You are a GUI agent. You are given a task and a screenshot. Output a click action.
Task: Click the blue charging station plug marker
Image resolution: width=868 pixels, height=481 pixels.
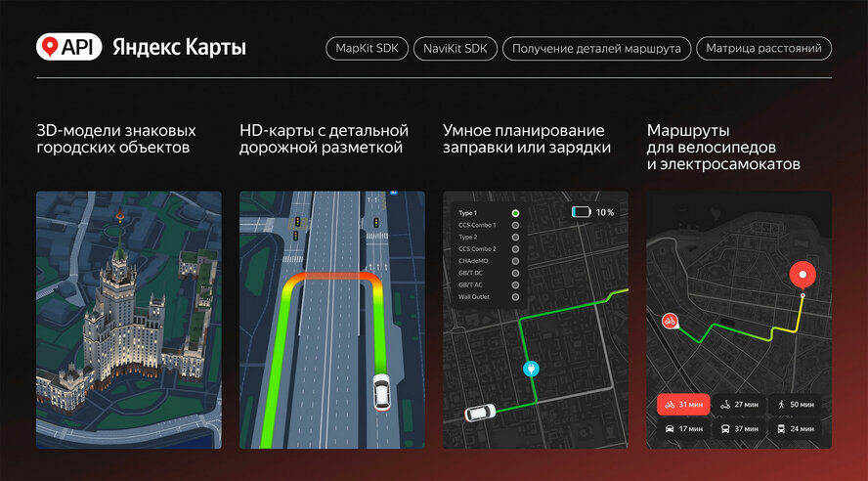click(x=531, y=369)
